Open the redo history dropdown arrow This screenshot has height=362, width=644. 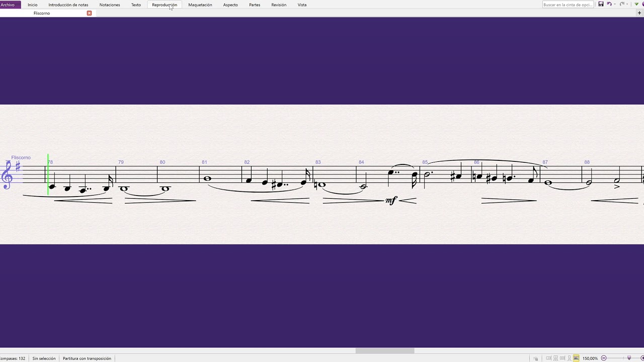pos(627,4)
